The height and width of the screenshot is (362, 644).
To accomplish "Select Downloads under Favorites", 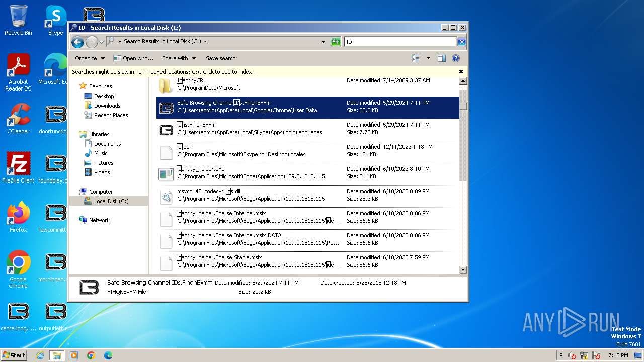I will [x=107, y=106].
